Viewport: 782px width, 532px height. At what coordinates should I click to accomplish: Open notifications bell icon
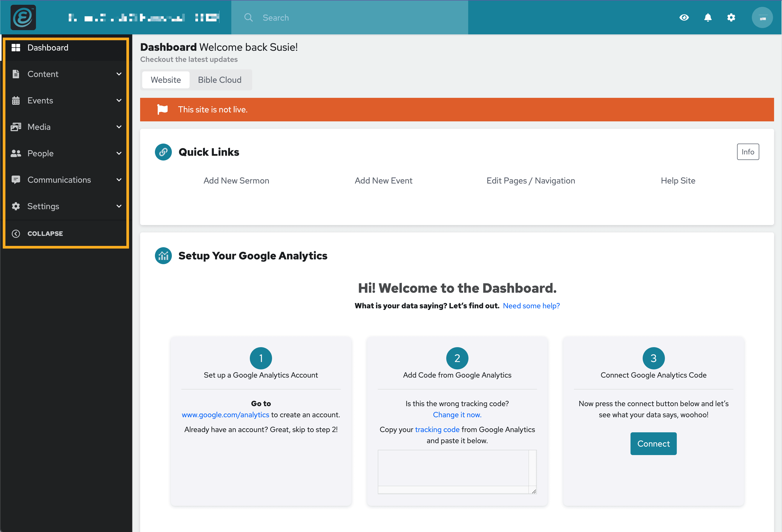(708, 17)
